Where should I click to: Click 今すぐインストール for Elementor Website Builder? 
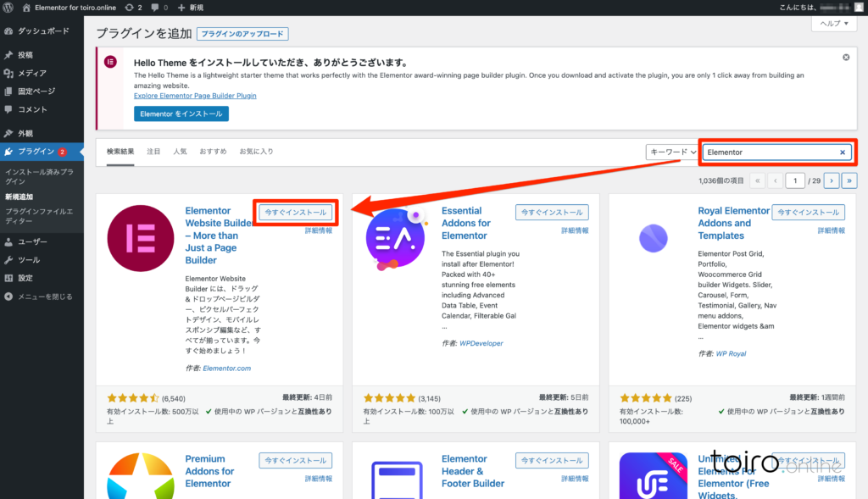(295, 213)
